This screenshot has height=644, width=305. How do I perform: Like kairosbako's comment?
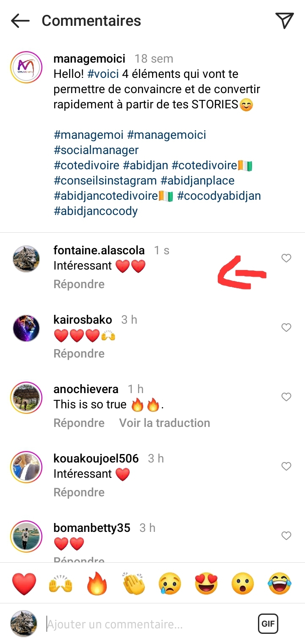(286, 328)
